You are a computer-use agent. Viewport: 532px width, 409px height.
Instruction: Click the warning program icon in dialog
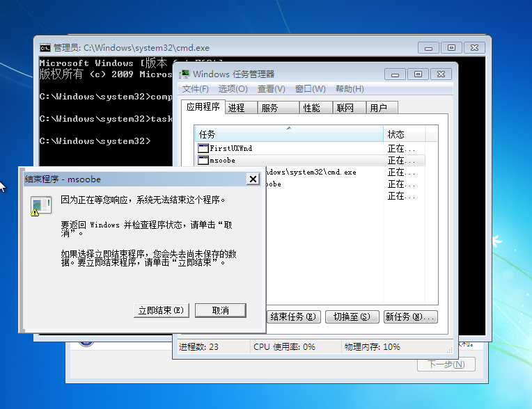tap(40, 206)
